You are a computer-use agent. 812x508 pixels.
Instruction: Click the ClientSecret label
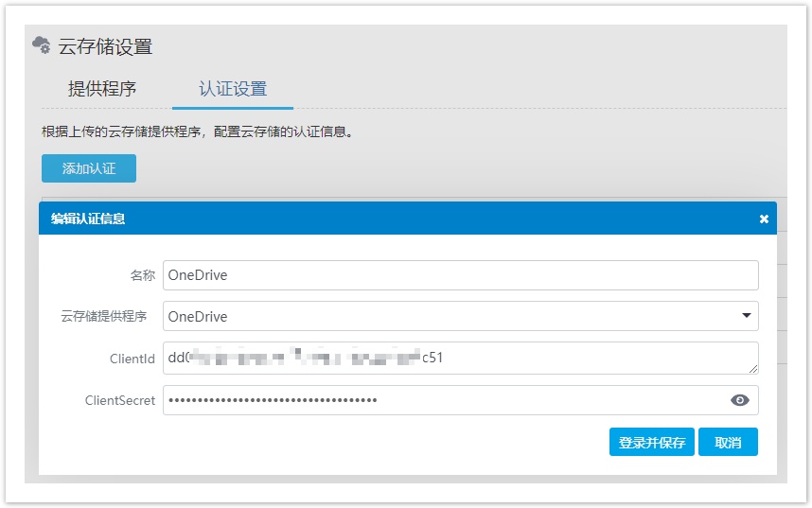tap(119, 400)
